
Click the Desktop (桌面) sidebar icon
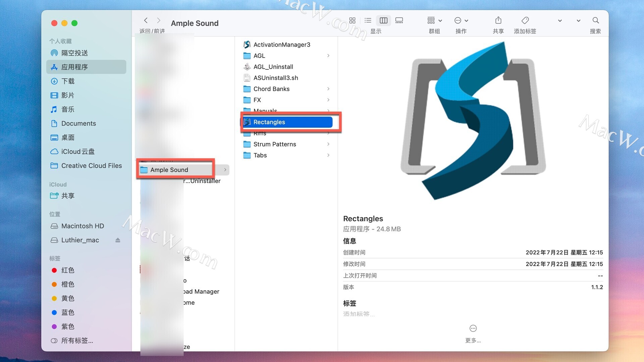[54, 137]
